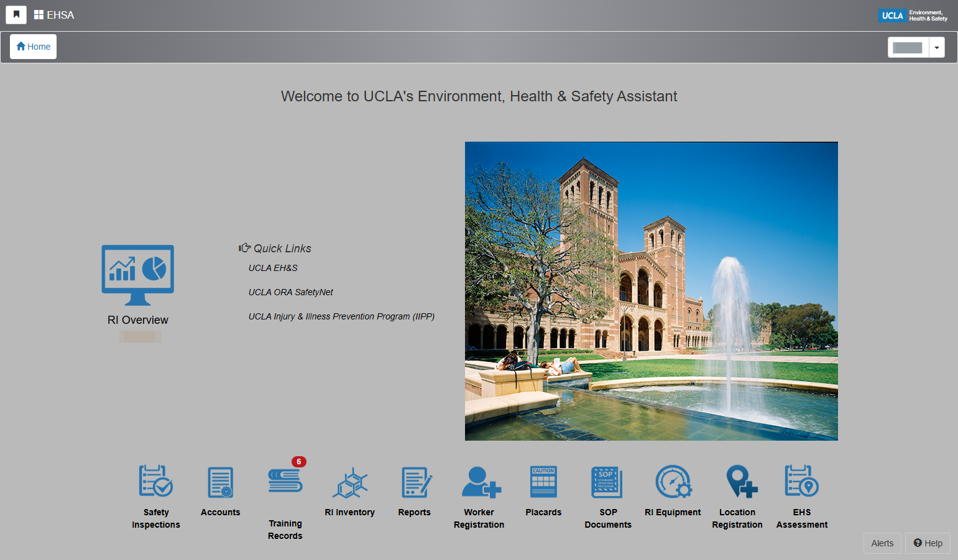Open the UCLA EH&S quick link
Image resolution: width=958 pixels, height=560 pixels.
click(x=273, y=268)
